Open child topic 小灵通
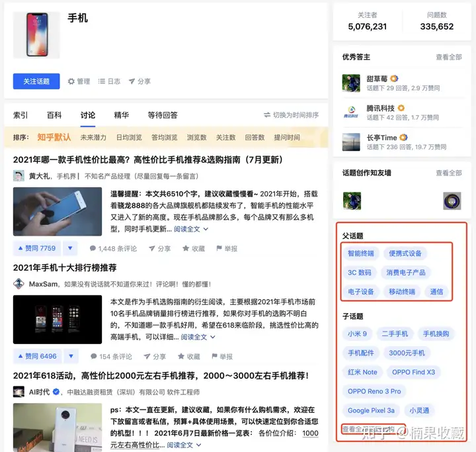 419,410
